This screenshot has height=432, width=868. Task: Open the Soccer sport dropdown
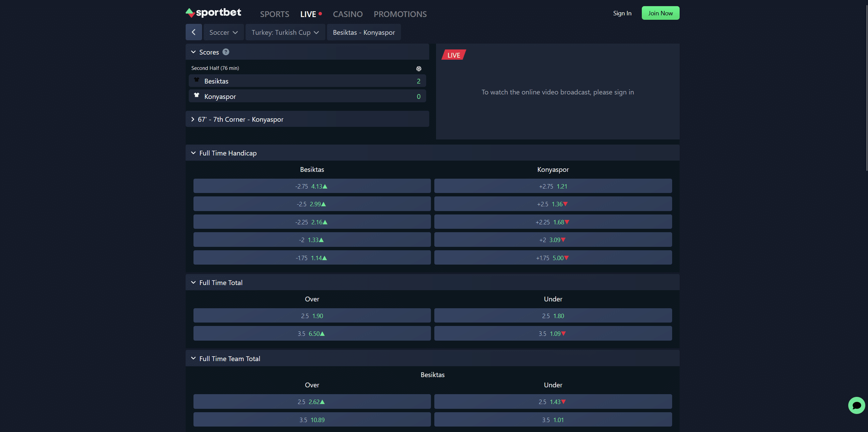pyautogui.click(x=223, y=32)
